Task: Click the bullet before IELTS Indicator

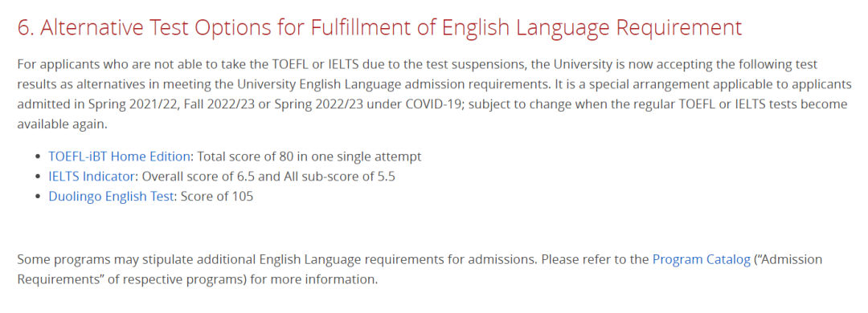Action: click(x=38, y=177)
